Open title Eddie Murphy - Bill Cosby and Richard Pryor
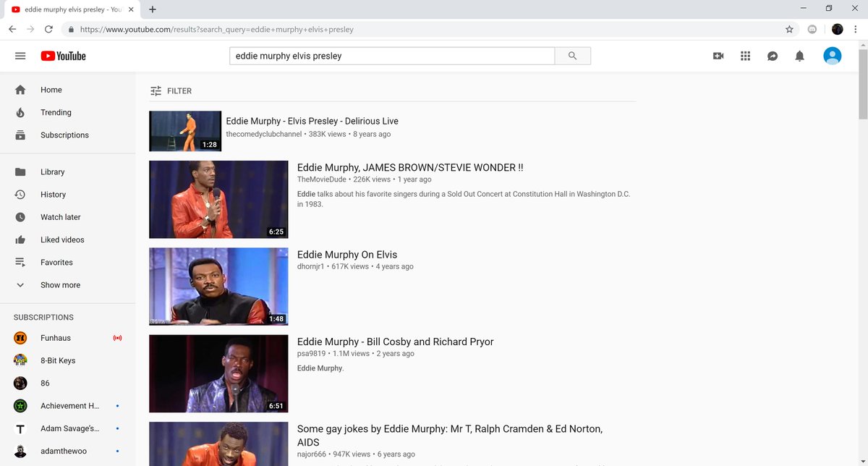 point(396,342)
